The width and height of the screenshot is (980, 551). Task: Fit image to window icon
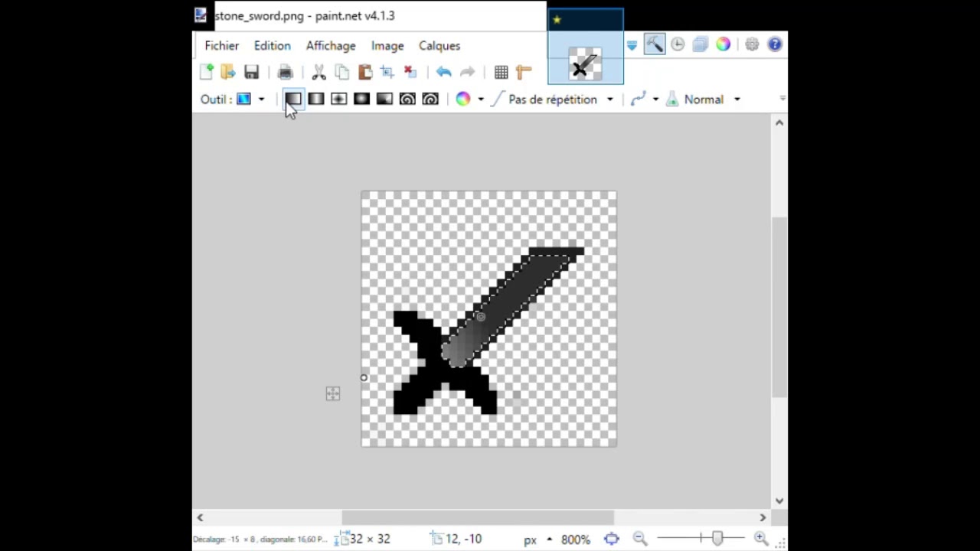pos(611,539)
